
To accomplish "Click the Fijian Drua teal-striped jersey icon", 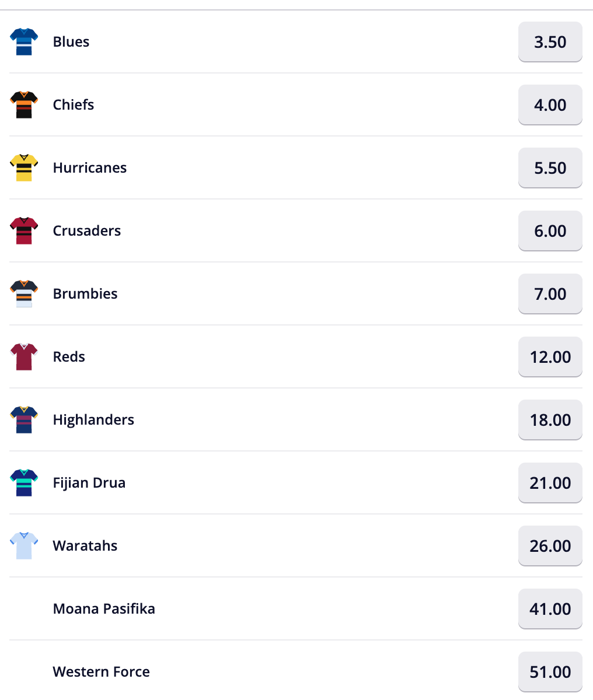I will [24, 483].
